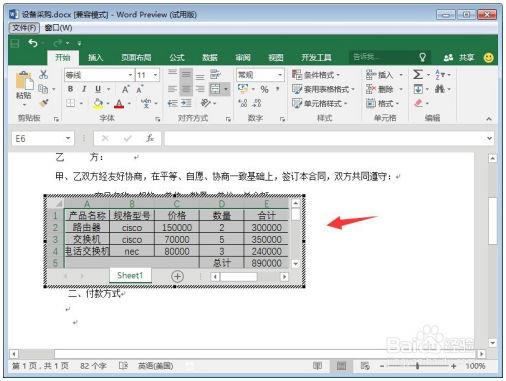This screenshot has height=381, width=506.
Task: Click the font color red swatch
Action: [119, 104]
